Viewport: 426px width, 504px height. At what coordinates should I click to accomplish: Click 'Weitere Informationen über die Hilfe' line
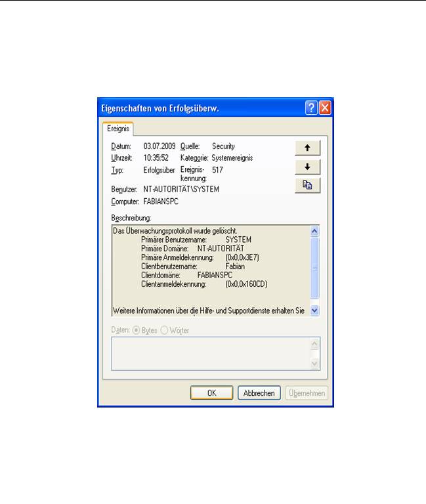point(208,311)
